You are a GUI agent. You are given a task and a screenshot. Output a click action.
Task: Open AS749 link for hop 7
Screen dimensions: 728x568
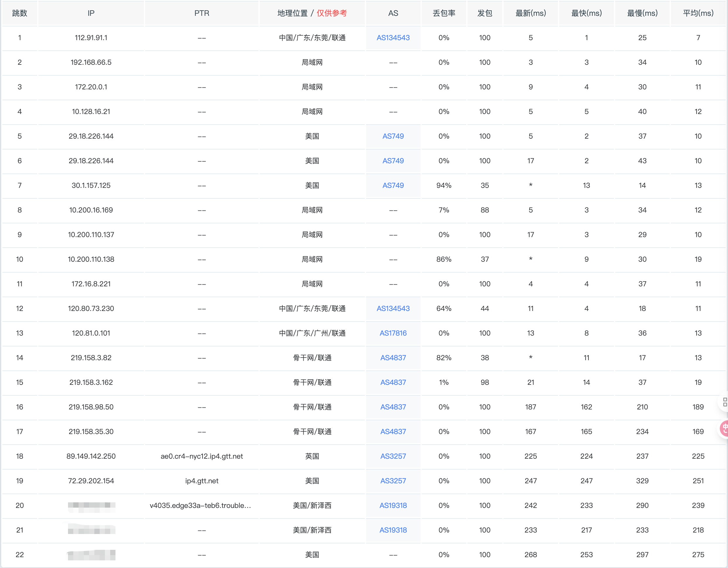393,185
